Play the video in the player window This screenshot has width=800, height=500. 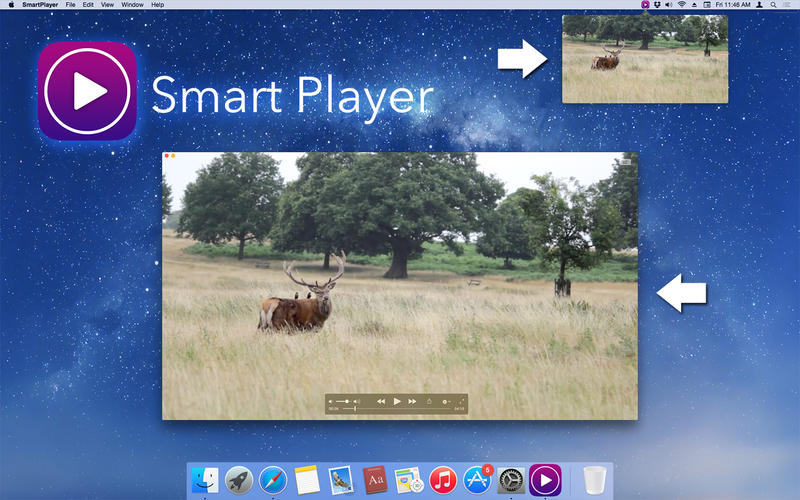[x=397, y=402]
